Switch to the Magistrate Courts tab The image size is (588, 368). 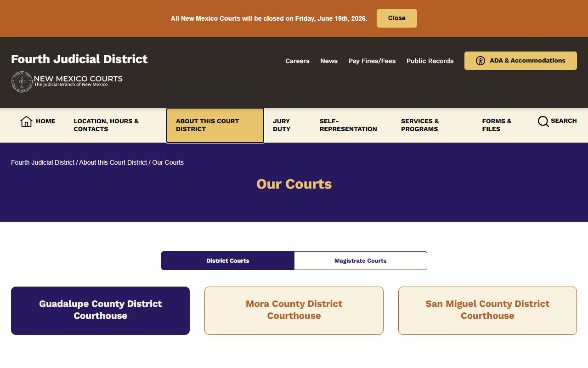pos(361,260)
